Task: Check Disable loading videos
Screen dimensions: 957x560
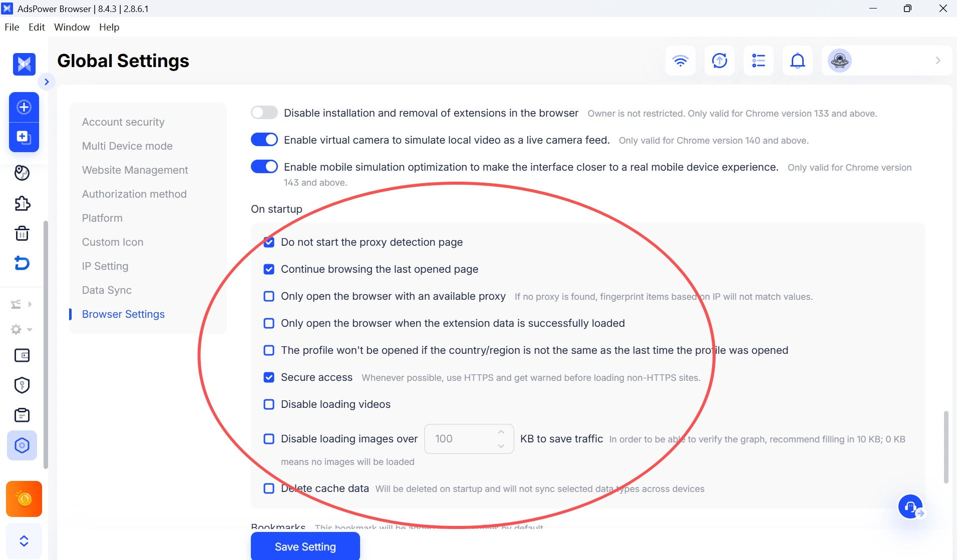Action: [x=269, y=404]
